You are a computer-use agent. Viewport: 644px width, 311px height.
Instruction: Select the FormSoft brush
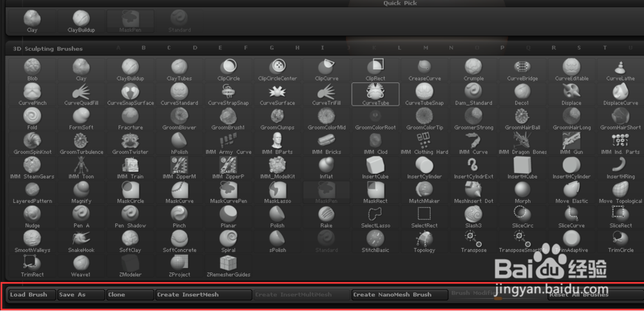81,119
